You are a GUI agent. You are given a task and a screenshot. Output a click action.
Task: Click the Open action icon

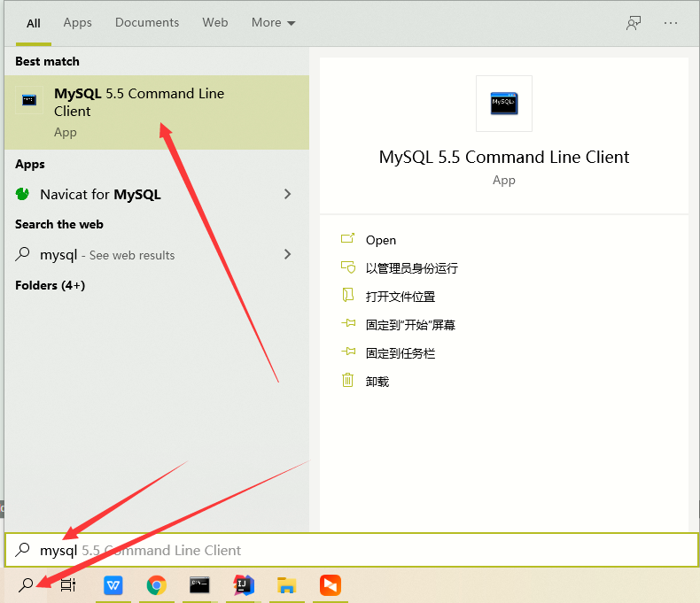click(x=347, y=238)
